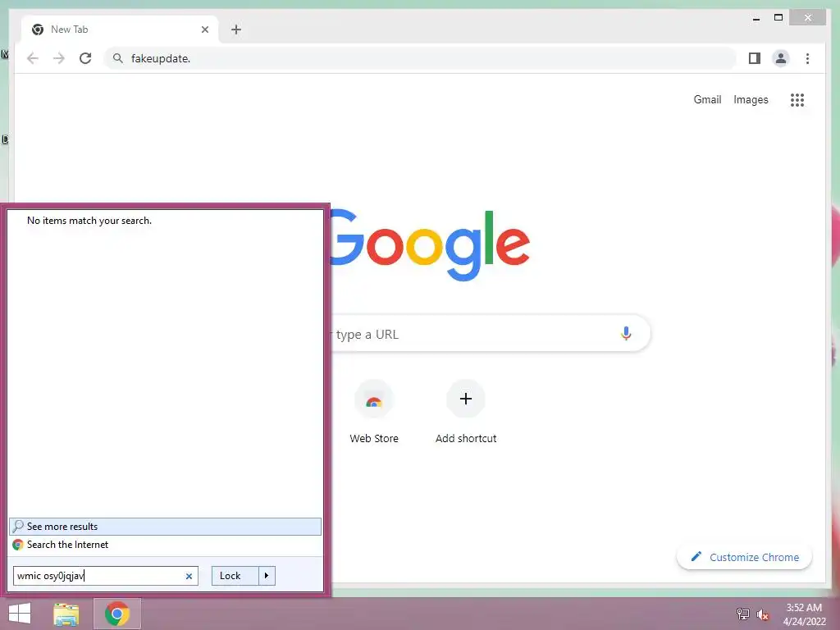Open the side panel icon in Chrome toolbar
The image size is (840, 630).
point(755,58)
